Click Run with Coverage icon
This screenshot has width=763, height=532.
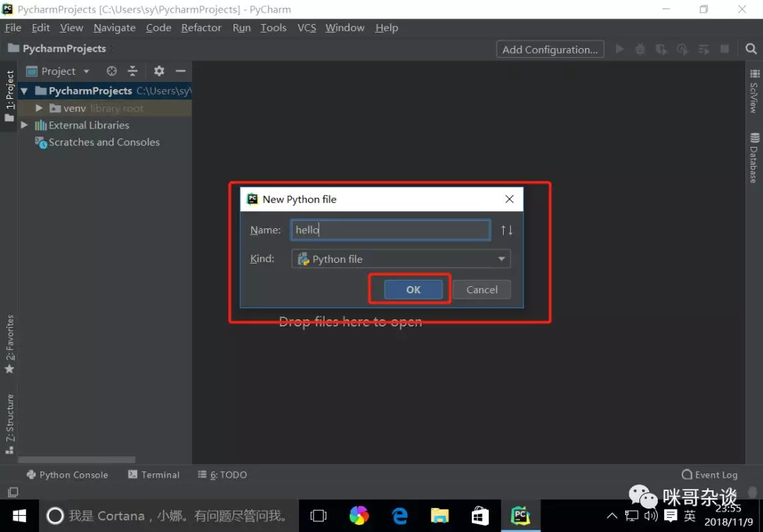pyautogui.click(x=661, y=49)
